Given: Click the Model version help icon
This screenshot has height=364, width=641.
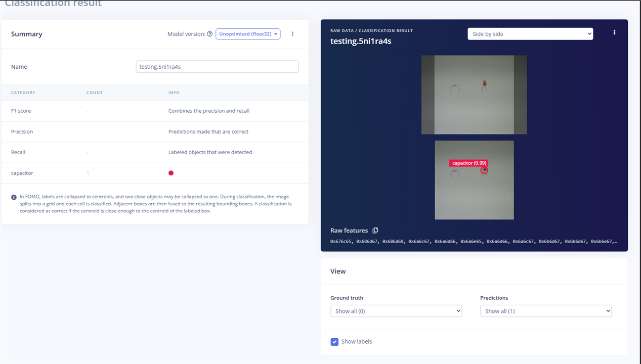Looking at the screenshot, I should tap(210, 34).
